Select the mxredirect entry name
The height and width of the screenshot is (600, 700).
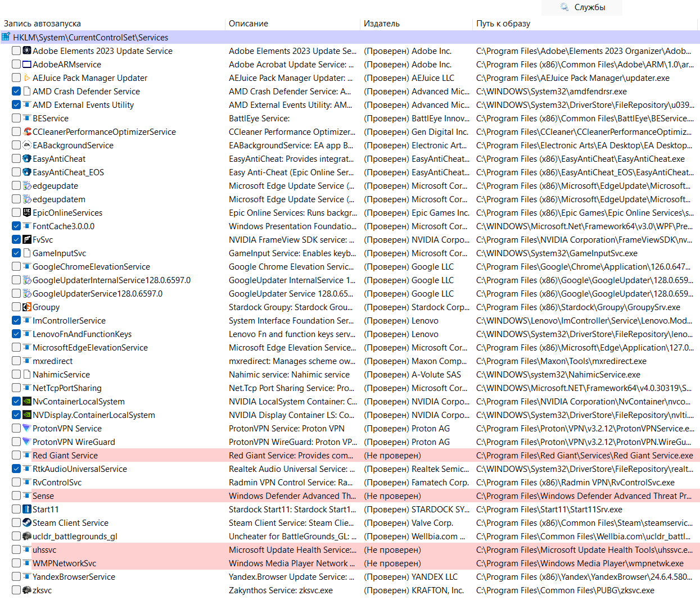click(52, 361)
